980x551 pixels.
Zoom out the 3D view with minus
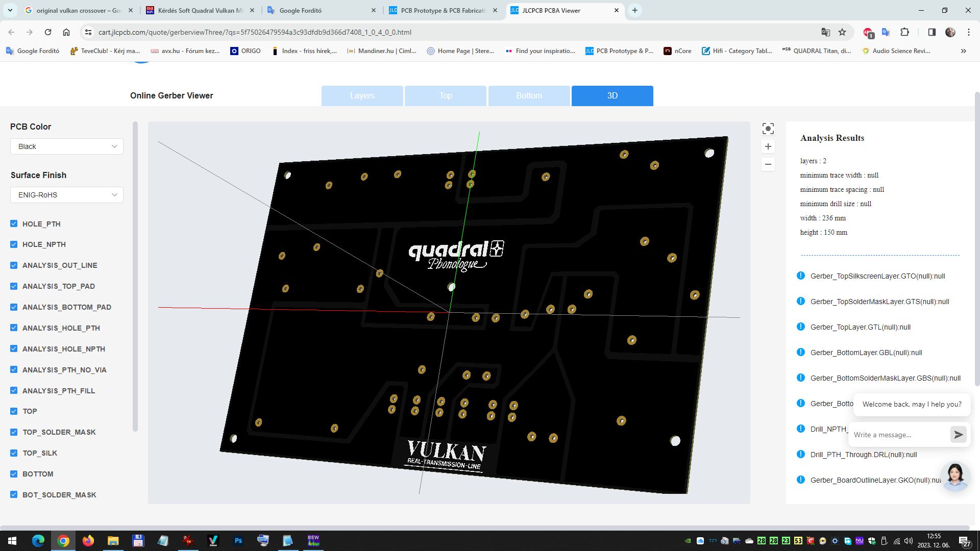[x=768, y=164]
